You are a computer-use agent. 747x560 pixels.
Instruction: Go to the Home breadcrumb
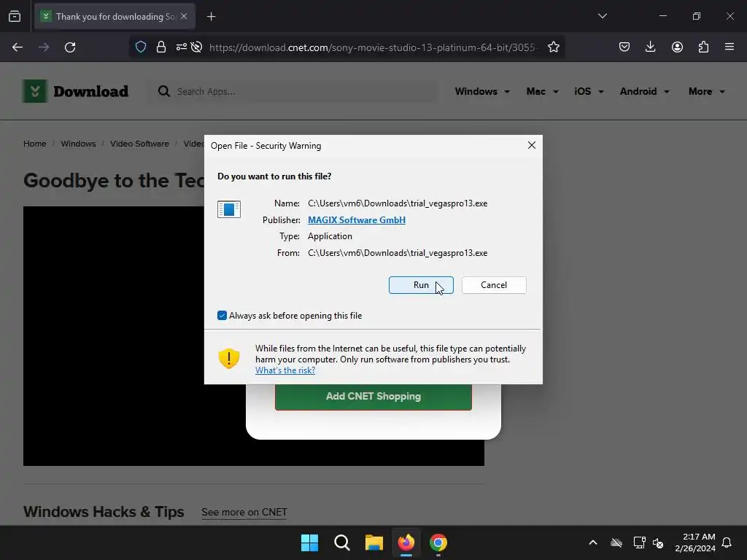[35, 144]
